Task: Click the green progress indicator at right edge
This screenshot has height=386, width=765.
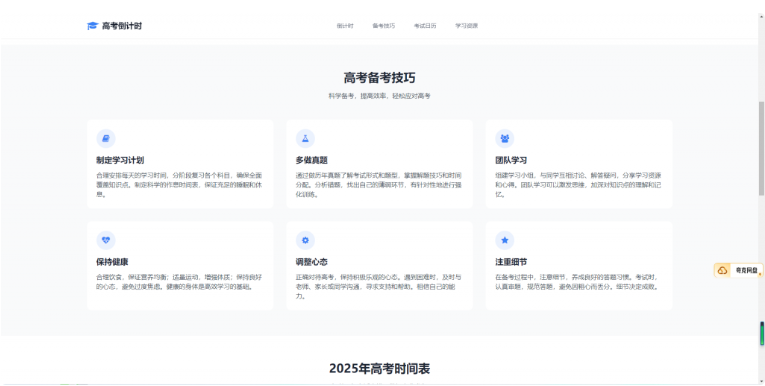Action: [762, 334]
